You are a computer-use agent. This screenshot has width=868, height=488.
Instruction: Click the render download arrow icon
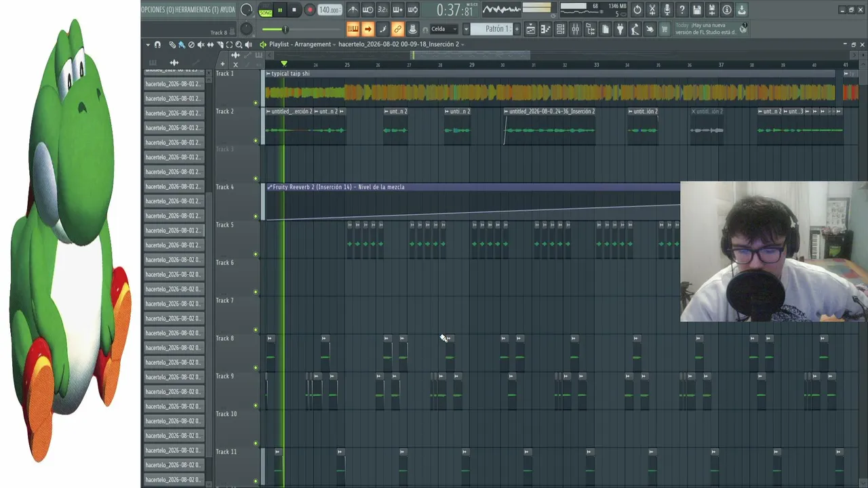(x=741, y=10)
